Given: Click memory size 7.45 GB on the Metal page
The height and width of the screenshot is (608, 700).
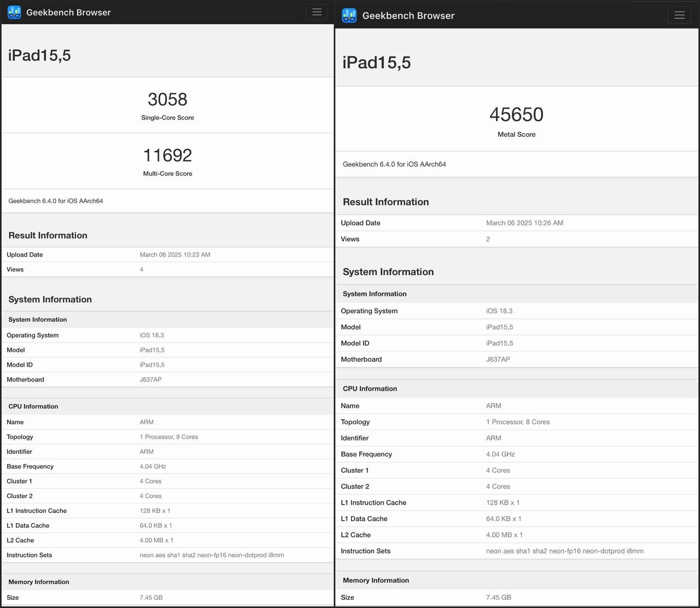Looking at the screenshot, I should tap(499, 598).
